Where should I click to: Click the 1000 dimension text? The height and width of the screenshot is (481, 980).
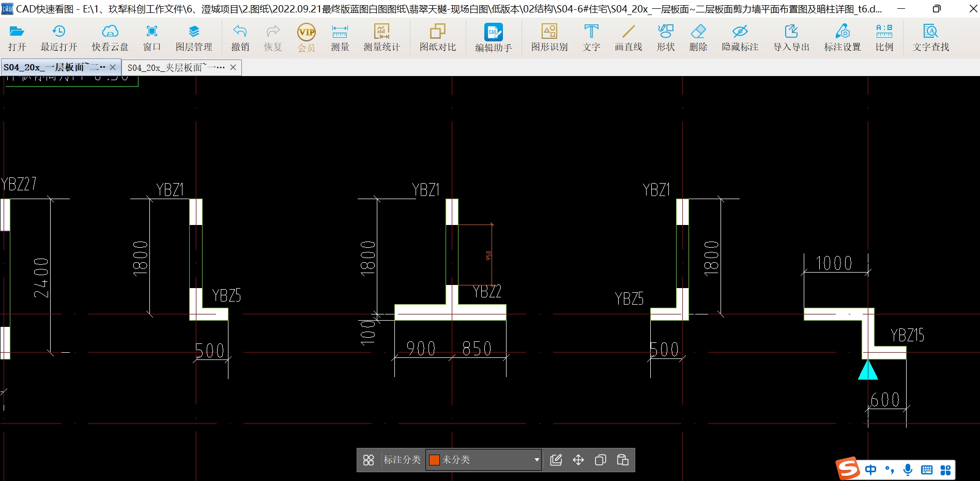[834, 263]
